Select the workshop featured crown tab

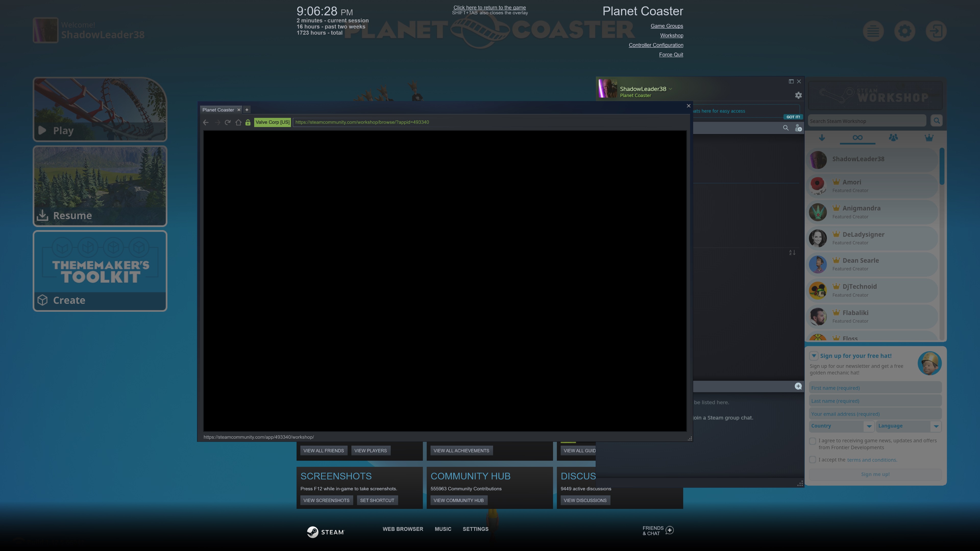tap(929, 138)
